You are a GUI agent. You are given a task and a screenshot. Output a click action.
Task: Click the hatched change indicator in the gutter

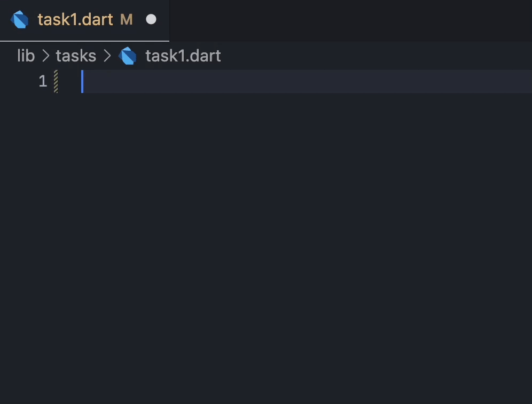point(56,81)
